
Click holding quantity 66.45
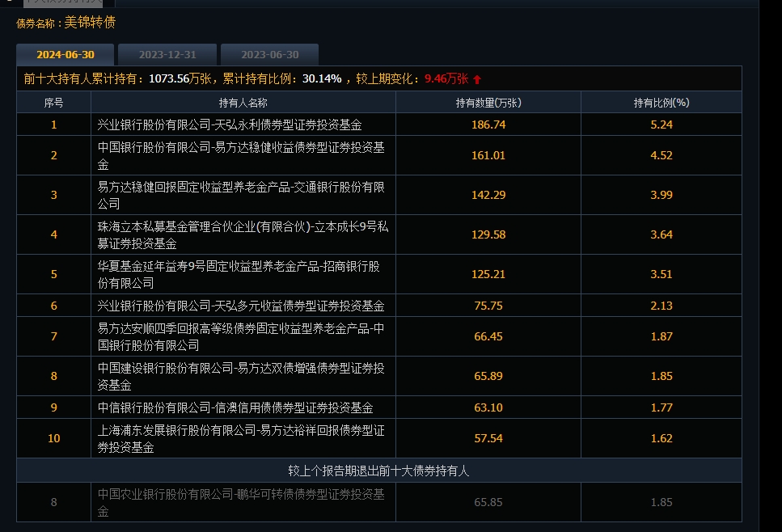pyautogui.click(x=488, y=336)
